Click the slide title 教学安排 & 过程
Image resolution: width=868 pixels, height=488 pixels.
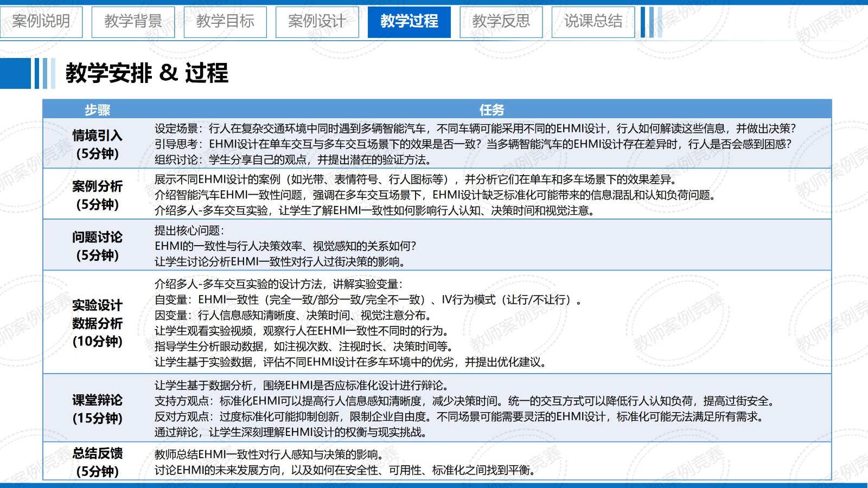146,73
